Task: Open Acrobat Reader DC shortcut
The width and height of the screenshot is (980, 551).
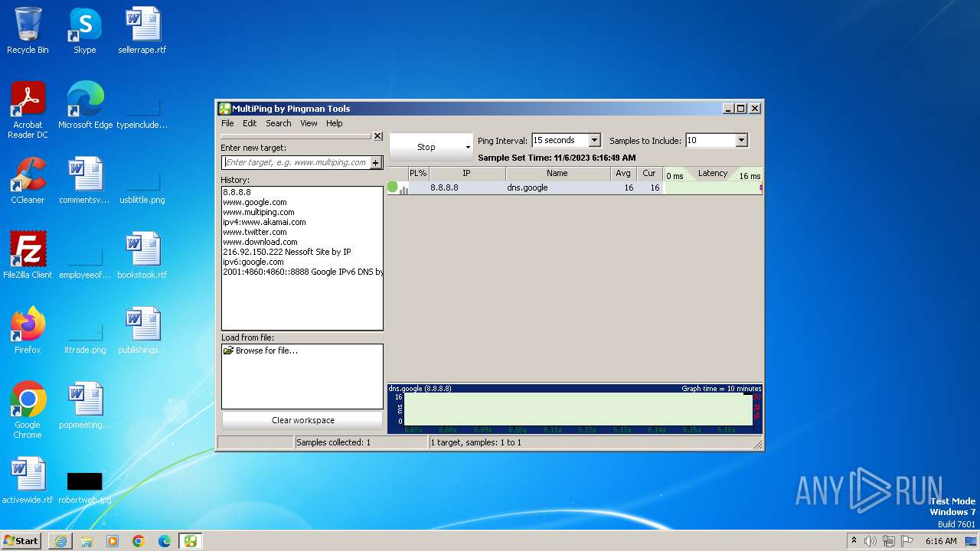Action: click(x=28, y=110)
